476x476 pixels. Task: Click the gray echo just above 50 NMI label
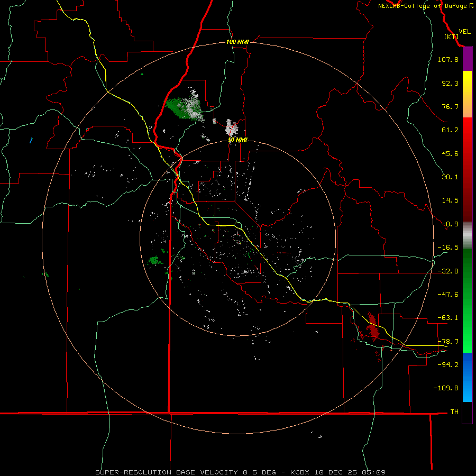(232, 128)
